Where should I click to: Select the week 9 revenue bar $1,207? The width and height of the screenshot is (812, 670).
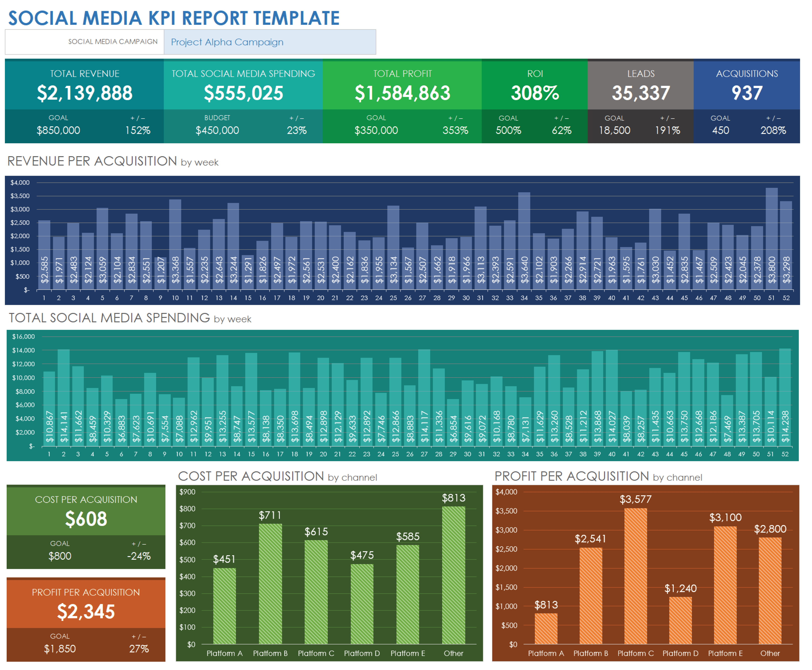160,273
